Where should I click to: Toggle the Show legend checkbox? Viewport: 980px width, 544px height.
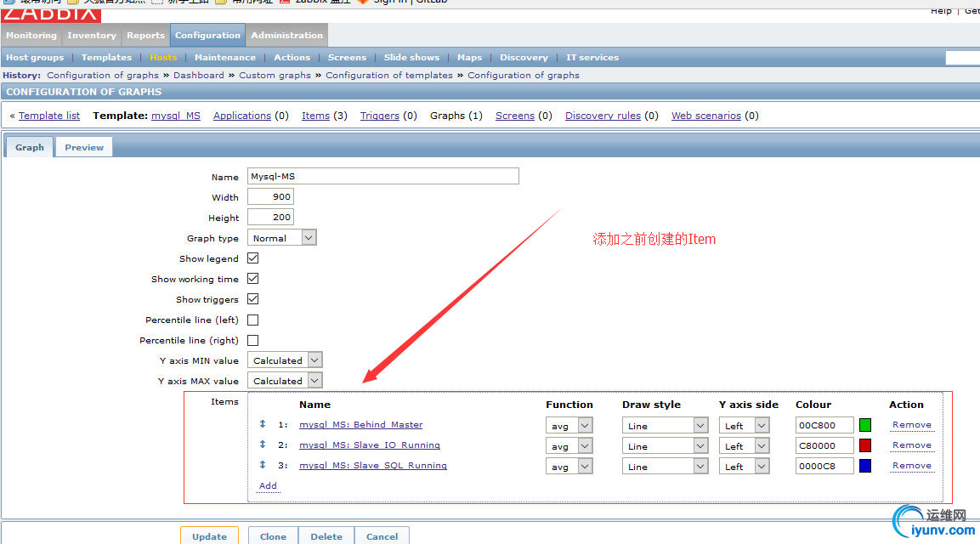pos(253,258)
